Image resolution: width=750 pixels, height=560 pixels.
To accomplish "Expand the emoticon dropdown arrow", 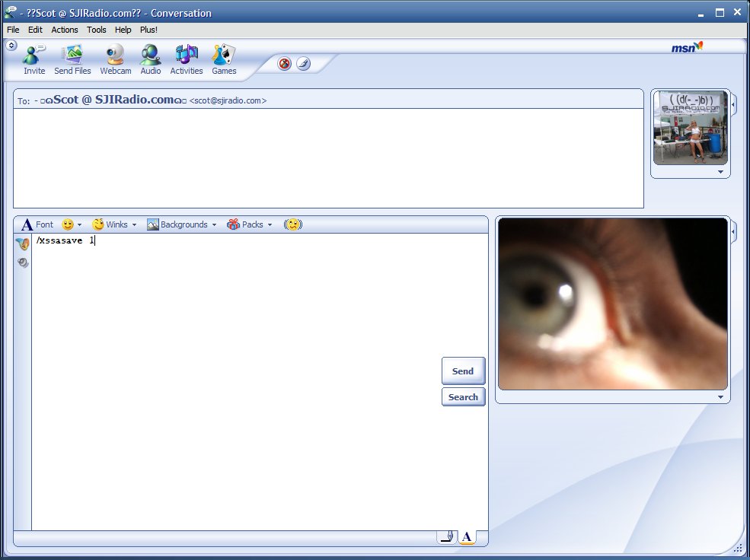I will (79, 224).
